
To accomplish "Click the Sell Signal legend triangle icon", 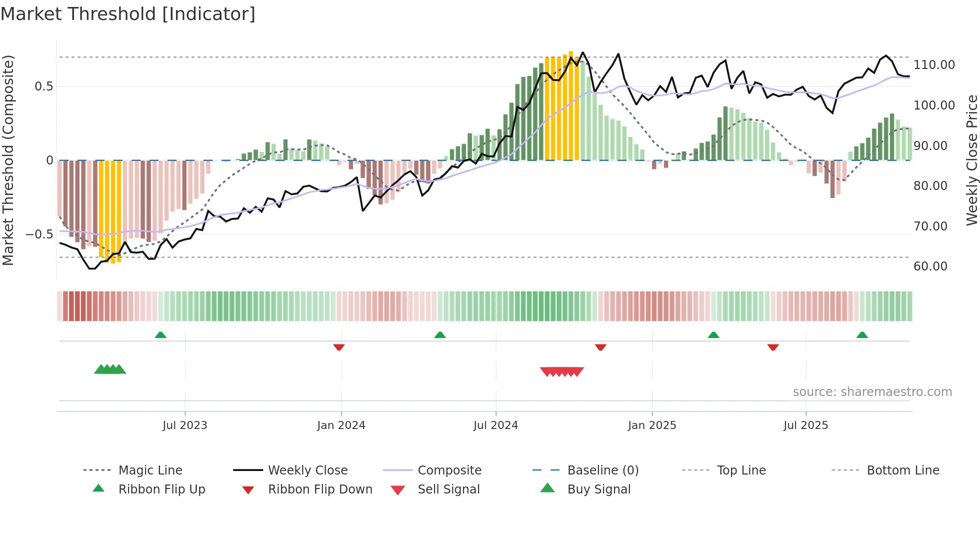I will click(397, 490).
